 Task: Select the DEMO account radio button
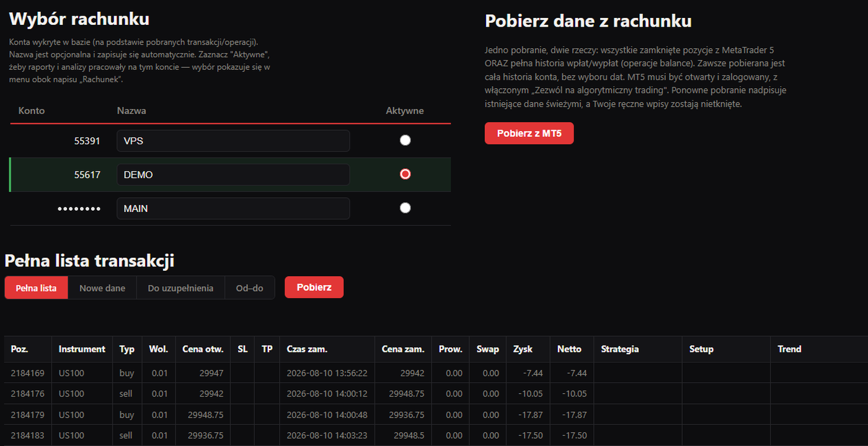[x=405, y=174]
